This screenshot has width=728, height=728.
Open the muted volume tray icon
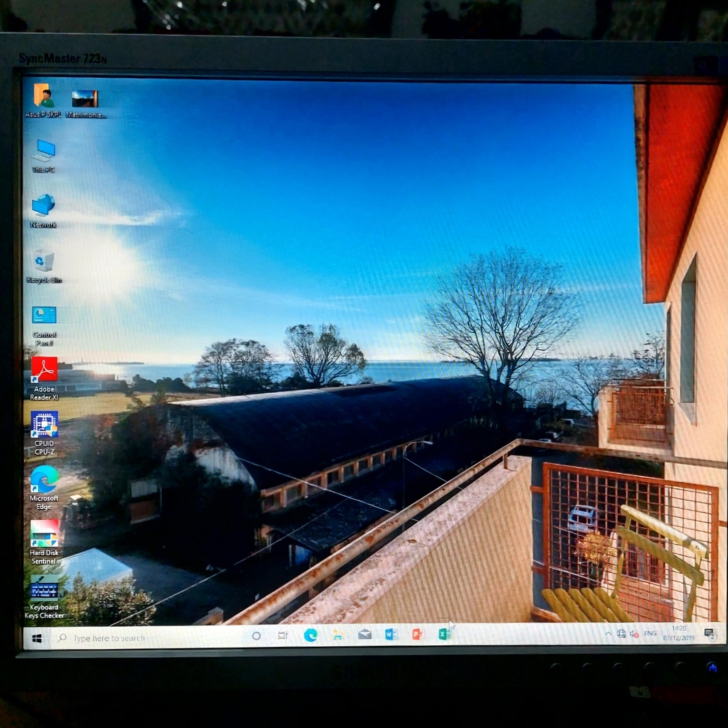(x=634, y=634)
